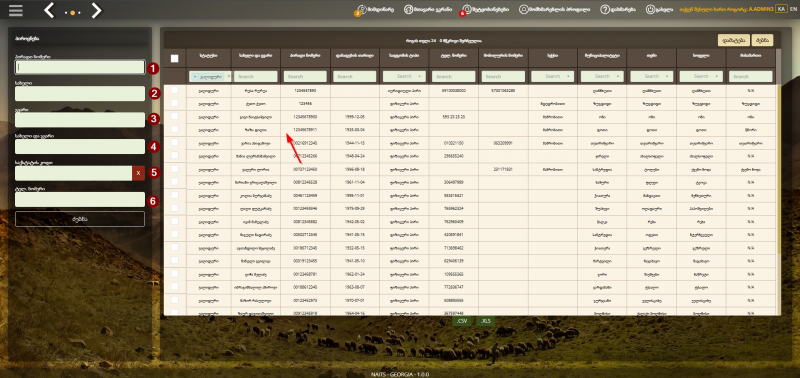
Task: Click the left-panel field with the red X
Action: pyautogui.click(x=74, y=173)
